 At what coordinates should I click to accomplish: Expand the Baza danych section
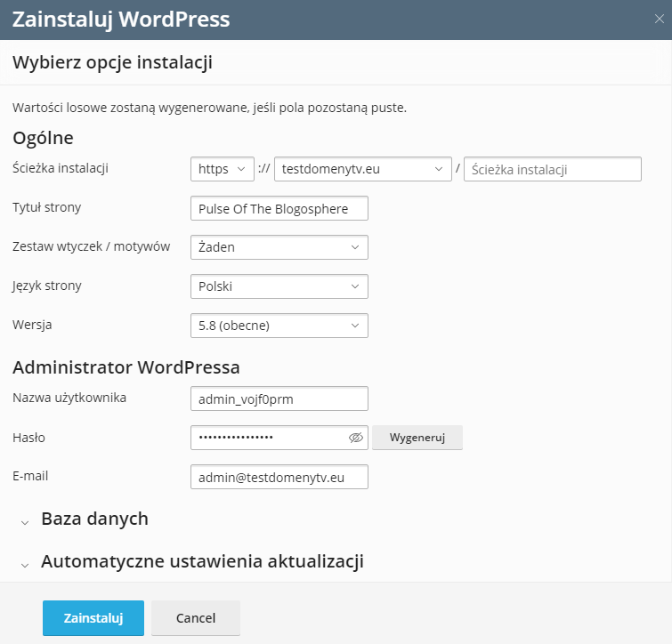tap(85, 519)
